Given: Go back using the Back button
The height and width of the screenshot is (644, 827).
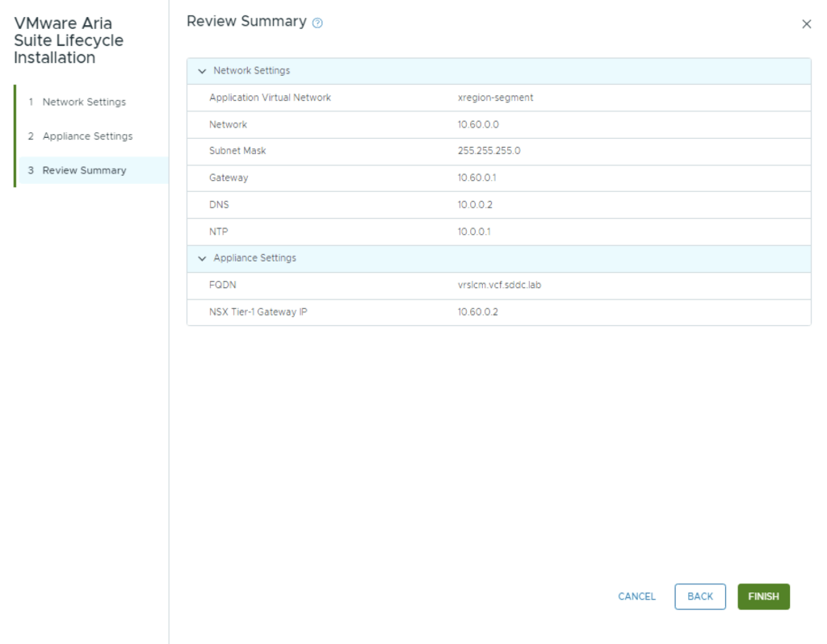Looking at the screenshot, I should [x=699, y=596].
